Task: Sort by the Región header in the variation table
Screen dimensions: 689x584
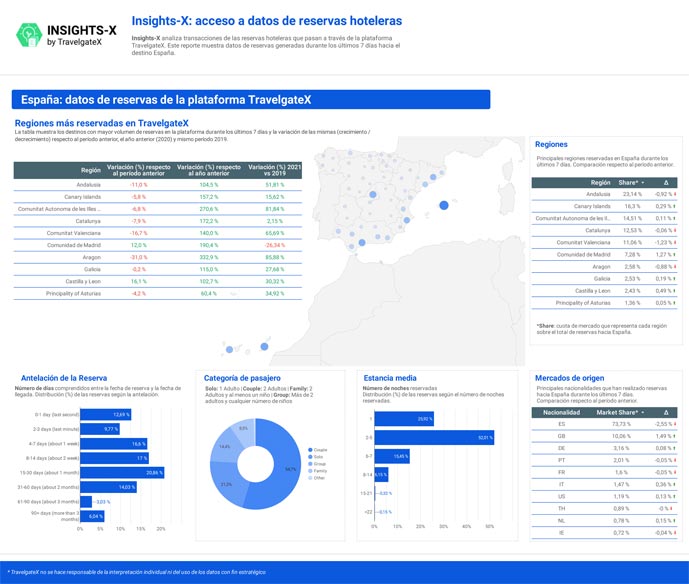Action: point(91,170)
